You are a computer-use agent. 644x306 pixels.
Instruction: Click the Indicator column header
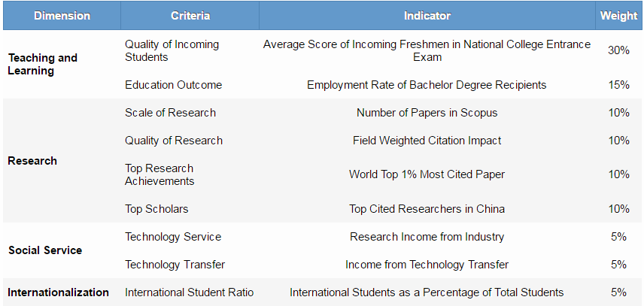point(427,15)
